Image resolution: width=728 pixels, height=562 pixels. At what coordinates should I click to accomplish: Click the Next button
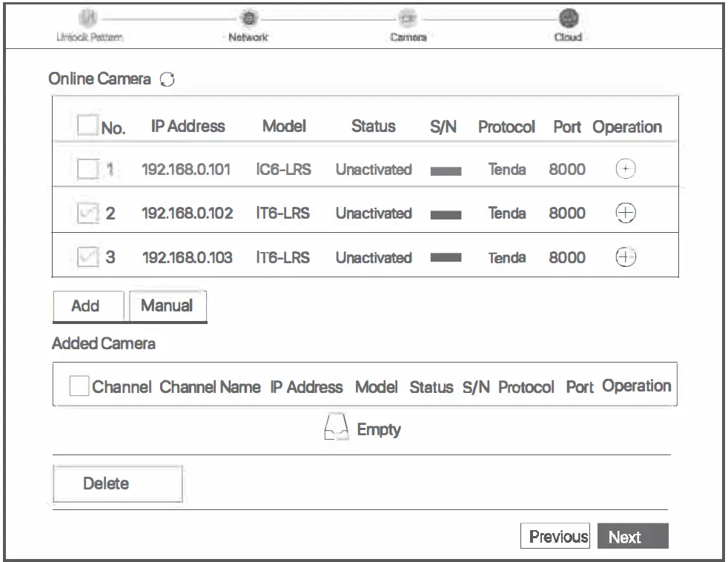click(632, 535)
